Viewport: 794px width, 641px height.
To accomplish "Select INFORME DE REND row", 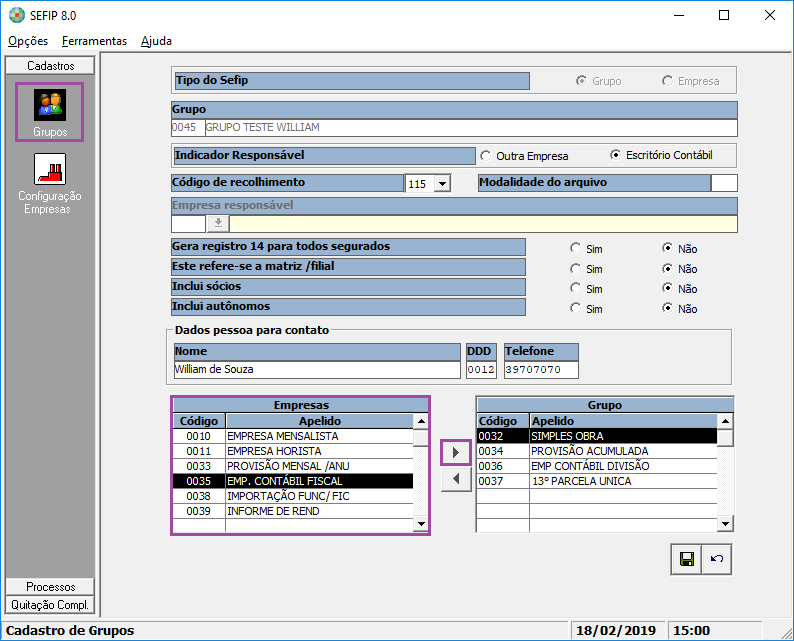I will (293, 511).
